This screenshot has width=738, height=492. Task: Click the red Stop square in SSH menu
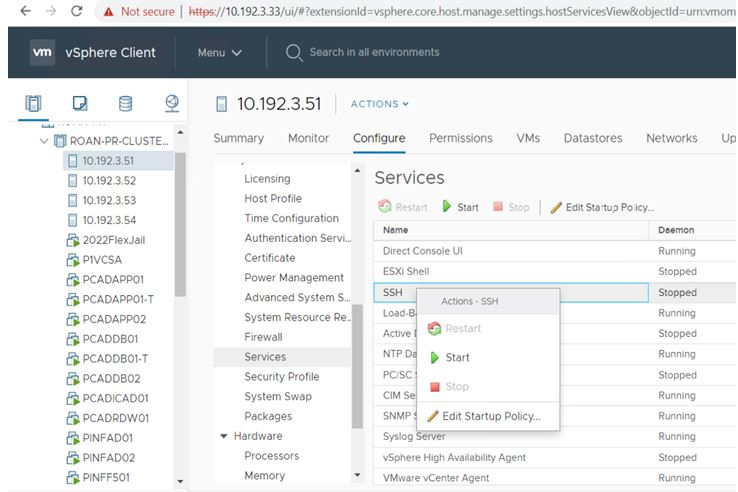tap(435, 387)
